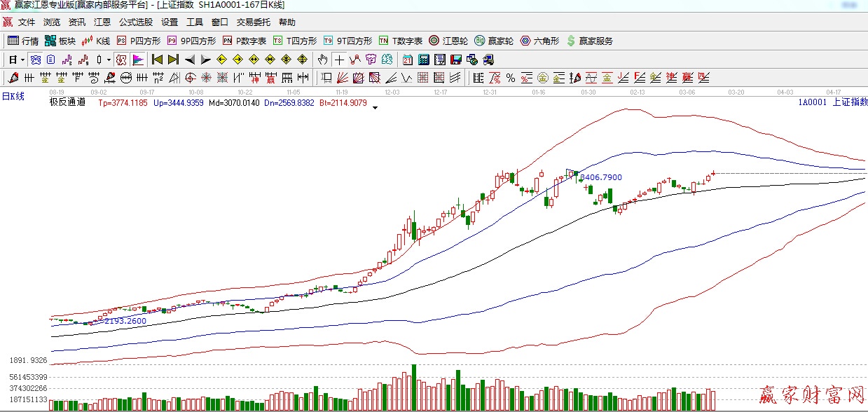This screenshot has height=412, width=868.
Task: Toggle the first highlighted chart-view button
Action: [35, 60]
